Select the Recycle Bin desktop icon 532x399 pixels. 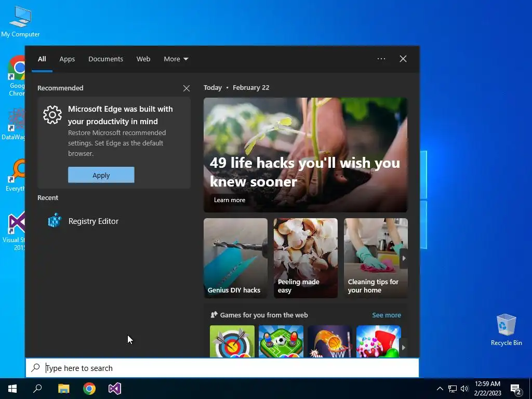click(506, 329)
